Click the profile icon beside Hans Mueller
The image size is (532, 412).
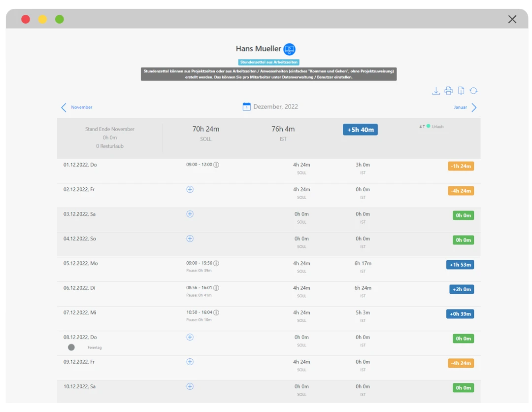tap(289, 49)
